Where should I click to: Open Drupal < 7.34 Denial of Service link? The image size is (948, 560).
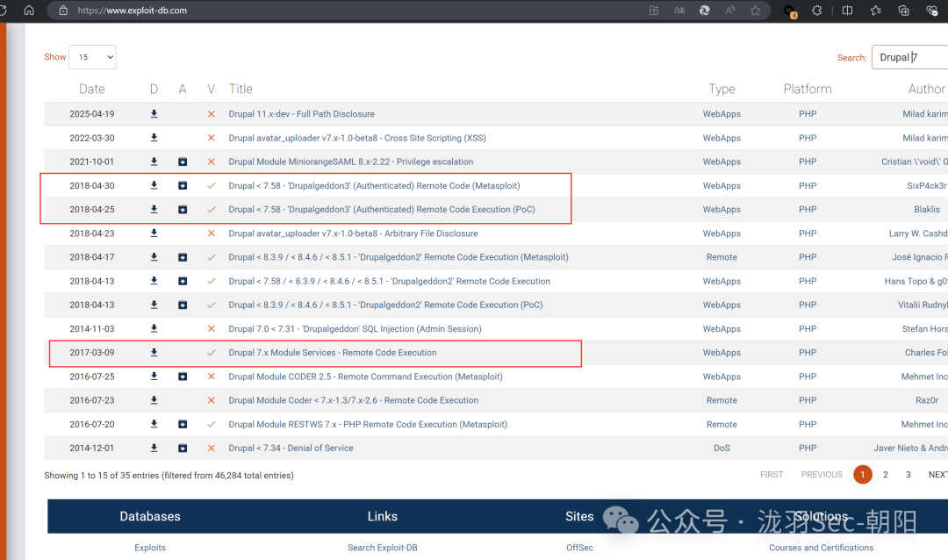point(291,449)
